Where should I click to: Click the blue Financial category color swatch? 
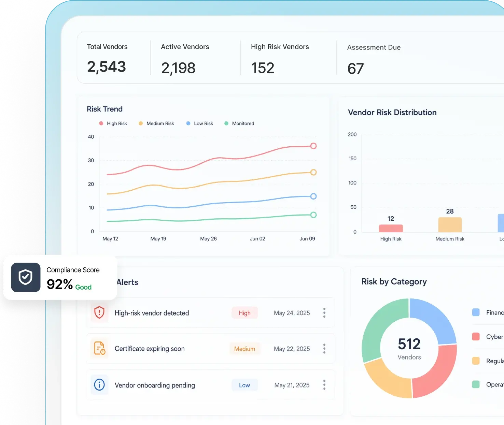476,312
